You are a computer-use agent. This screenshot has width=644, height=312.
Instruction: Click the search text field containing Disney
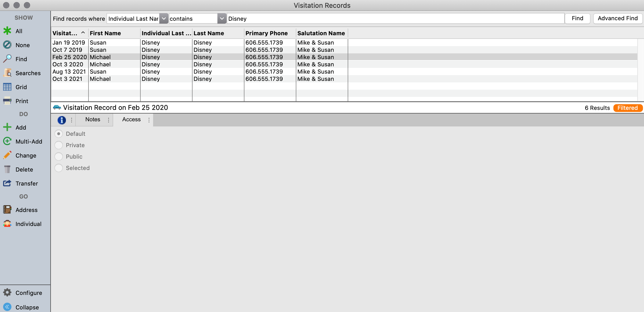point(395,19)
